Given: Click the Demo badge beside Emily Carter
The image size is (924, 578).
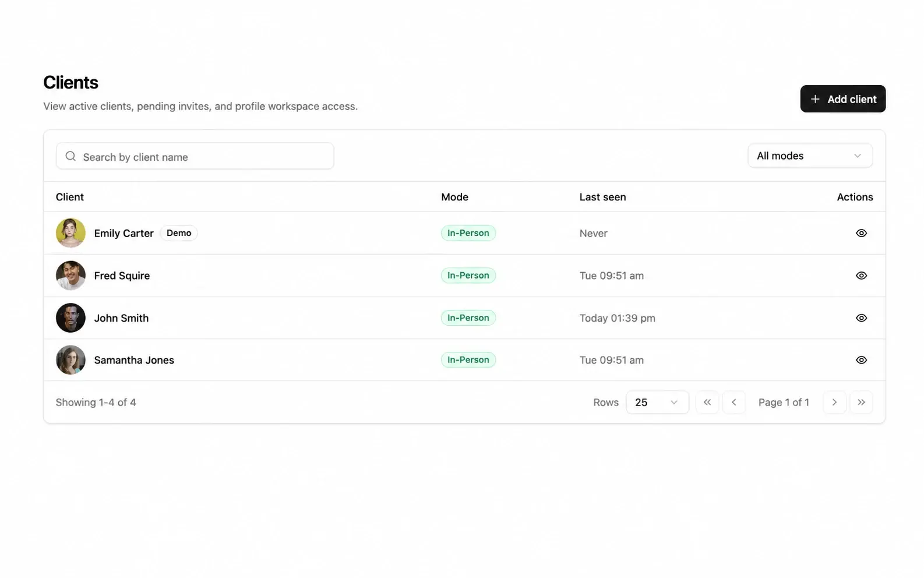Looking at the screenshot, I should coord(179,233).
